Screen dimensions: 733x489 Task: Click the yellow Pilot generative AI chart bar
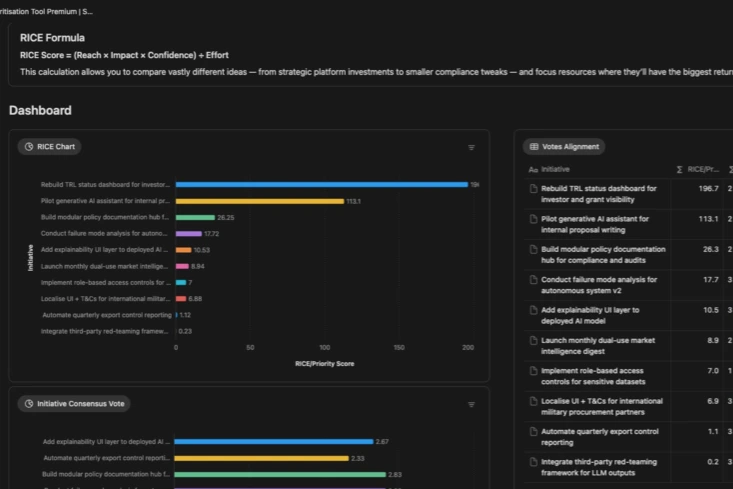259,201
